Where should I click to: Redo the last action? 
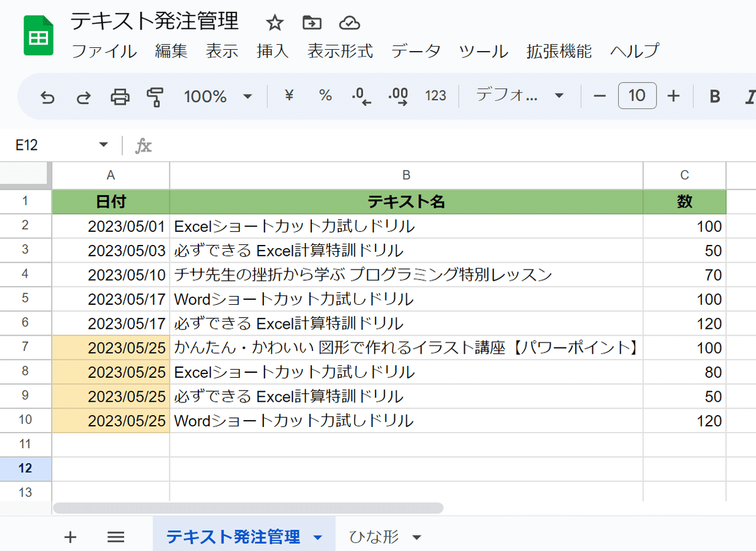[83, 96]
